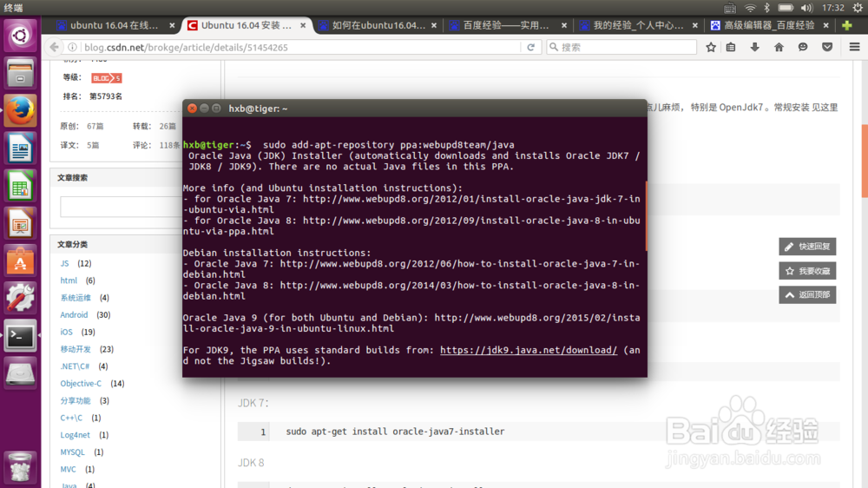
Task: Launch Firefox from the dock
Action: coord(21,110)
